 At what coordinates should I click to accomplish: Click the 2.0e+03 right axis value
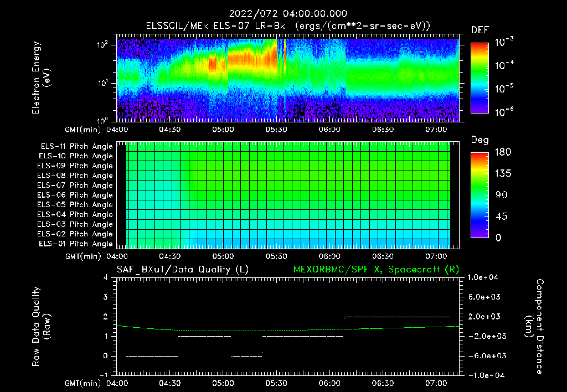484,317
